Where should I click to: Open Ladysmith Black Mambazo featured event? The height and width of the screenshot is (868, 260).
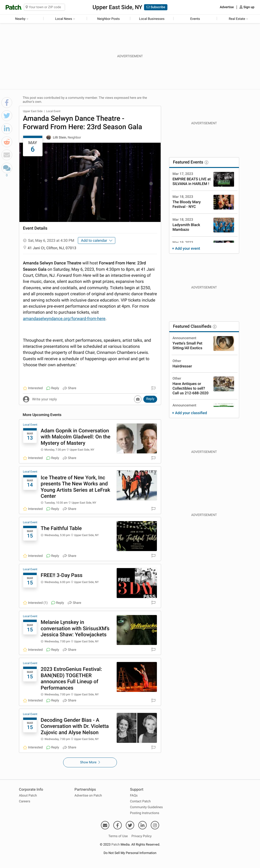[186, 228]
